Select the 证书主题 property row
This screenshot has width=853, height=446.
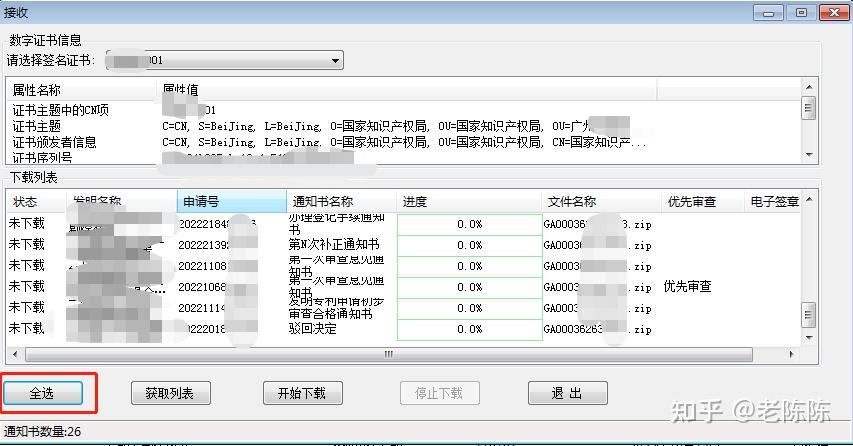404,126
